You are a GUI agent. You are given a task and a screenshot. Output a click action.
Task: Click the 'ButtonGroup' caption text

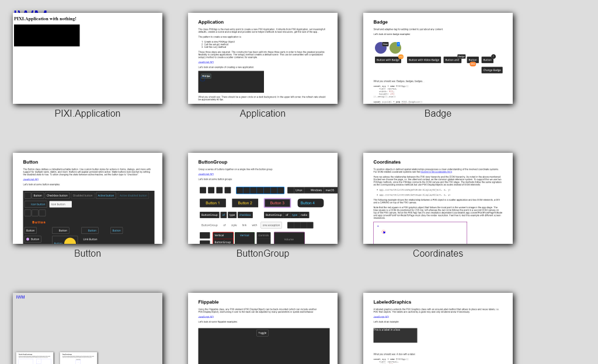click(x=262, y=254)
